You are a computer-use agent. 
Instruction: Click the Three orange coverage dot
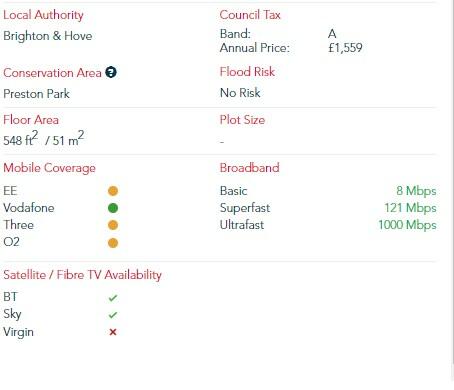coord(113,225)
